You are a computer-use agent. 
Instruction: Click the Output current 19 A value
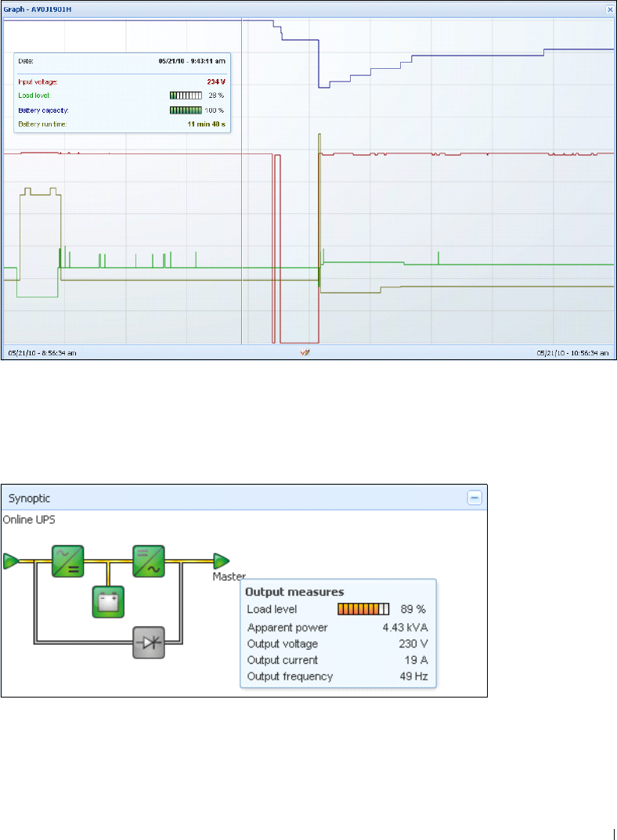(x=416, y=660)
